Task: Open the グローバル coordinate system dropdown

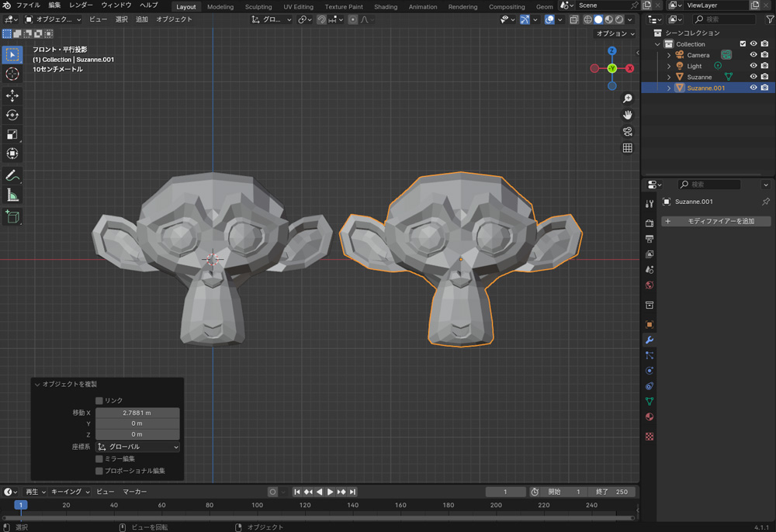Action: pyautogui.click(x=137, y=447)
